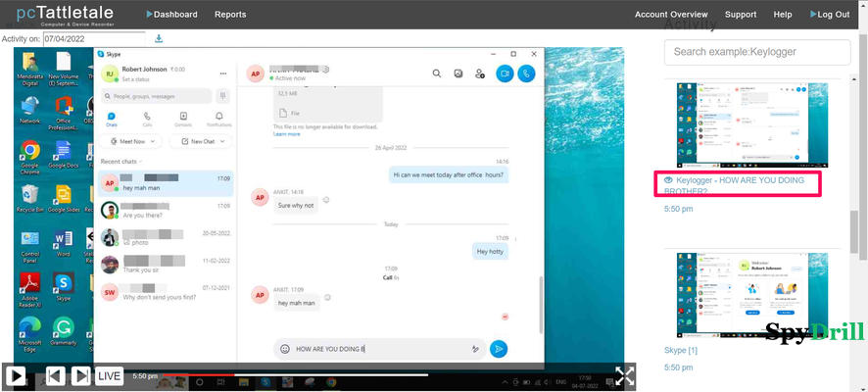Skip to the next recording frame
The image size is (868, 392).
pyautogui.click(x=81, y=375)
